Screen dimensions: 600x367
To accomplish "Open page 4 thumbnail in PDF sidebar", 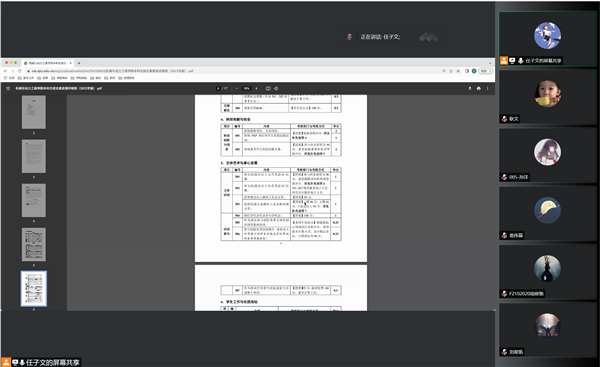I will click(x=34, y=200).
